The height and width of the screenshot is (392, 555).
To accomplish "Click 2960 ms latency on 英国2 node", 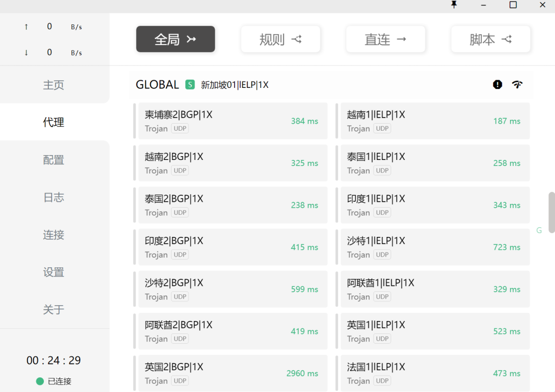I will pos(302,374).
